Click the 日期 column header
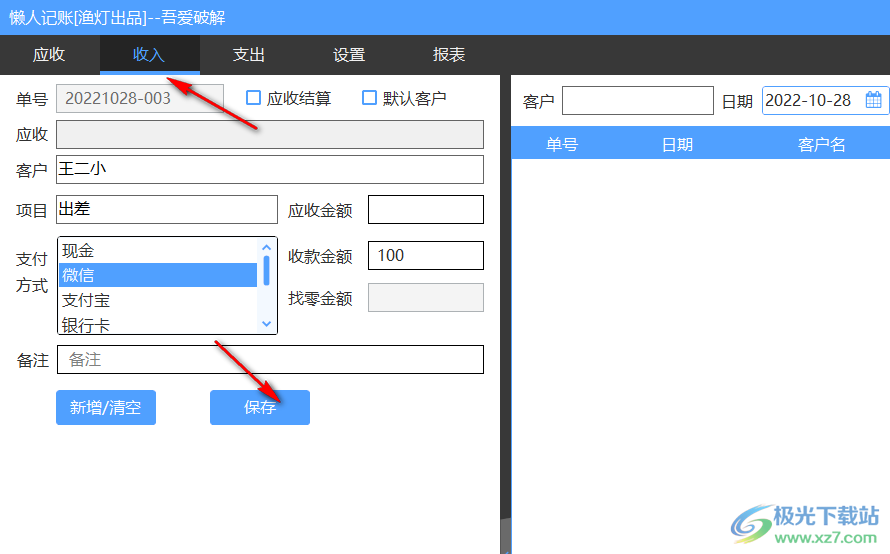890x554 pixels. tap(677, 145)
